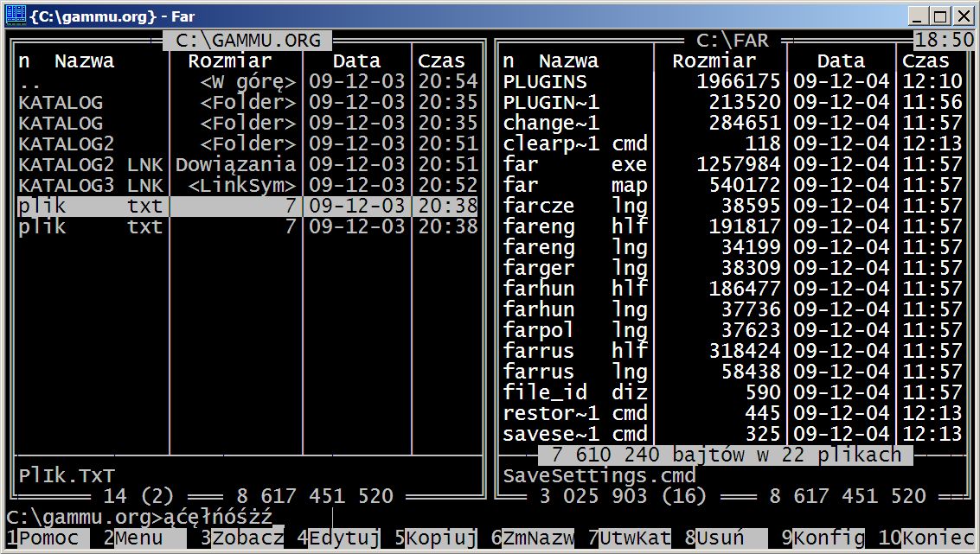Select the fareng lng file
The image size is (980, 554).
733,247
